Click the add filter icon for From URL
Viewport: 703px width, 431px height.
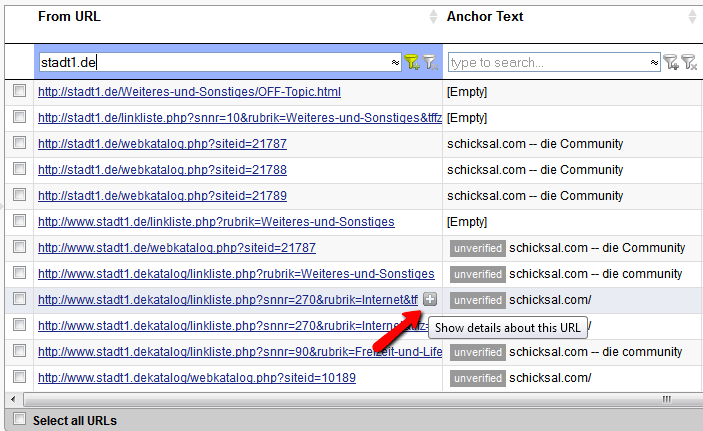pos(412,62)
